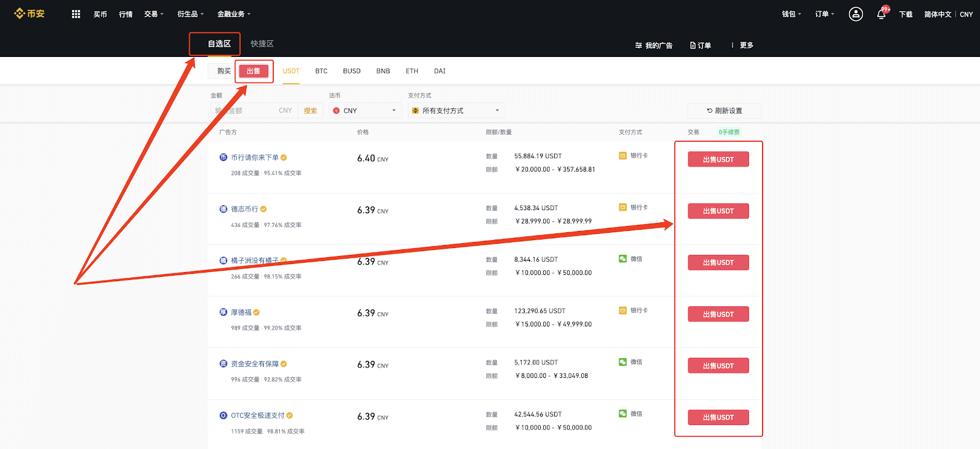This screenshot has width=980, height=449.
Task: Click avatar icon of 橘子洲没有橘子 advertiser
Action: coord(223,260)
